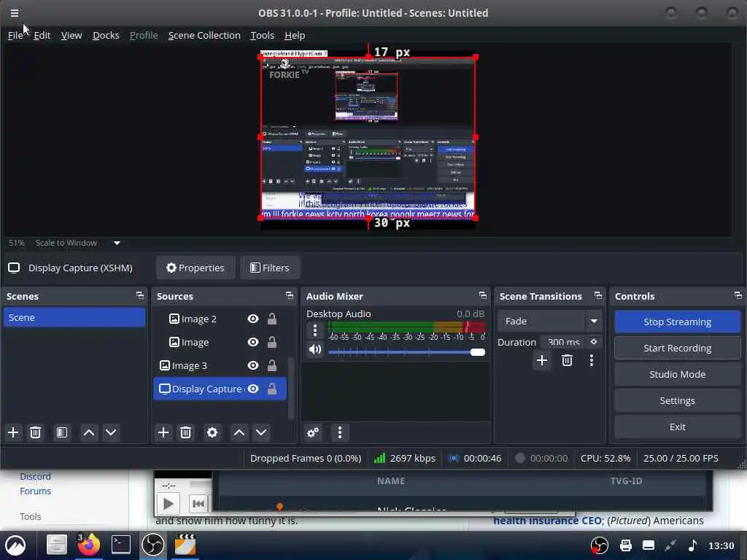This screenshot has width=747, height=560.
Task: Open the Scene Collection menu
Action: pos(204,35)
